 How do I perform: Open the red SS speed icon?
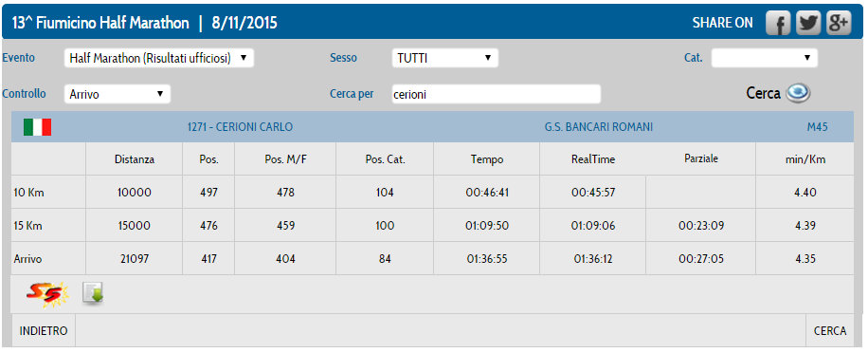tap(46, 294)
